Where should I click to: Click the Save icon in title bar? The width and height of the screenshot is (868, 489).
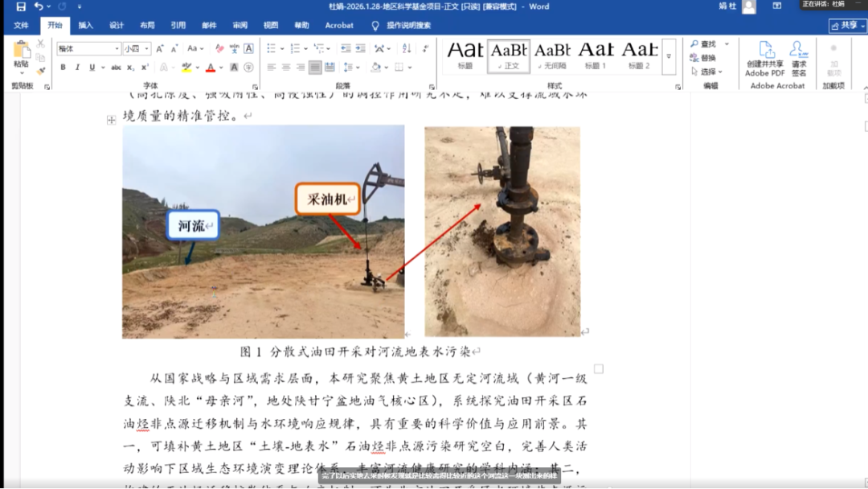[x=21, y=6]
